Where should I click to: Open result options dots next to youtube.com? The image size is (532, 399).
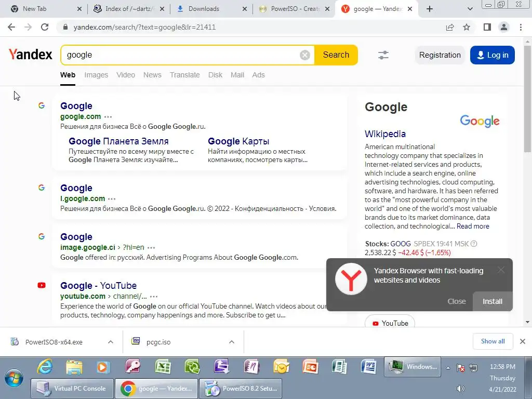(154, 297)
